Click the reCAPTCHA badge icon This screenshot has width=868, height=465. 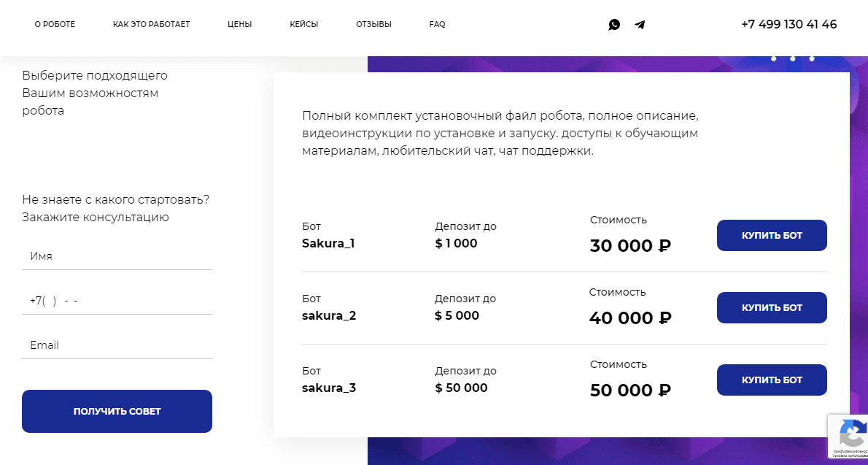(x=850, y=434)
